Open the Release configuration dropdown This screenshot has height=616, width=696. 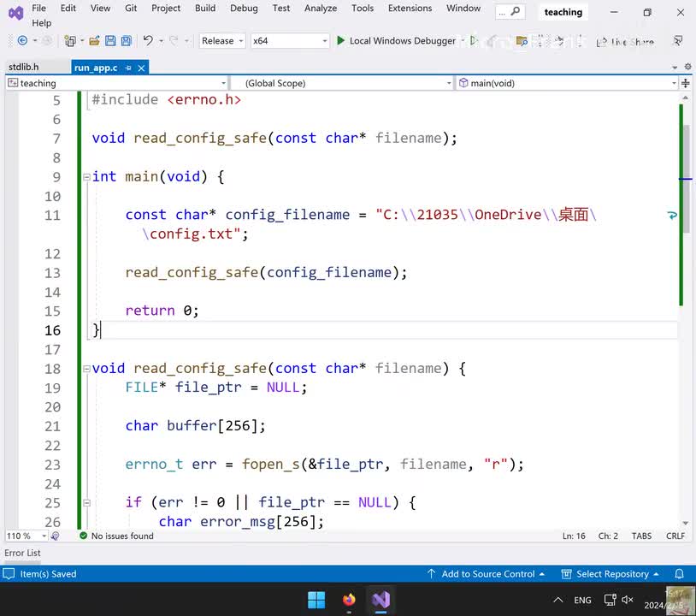pos(222,41)
